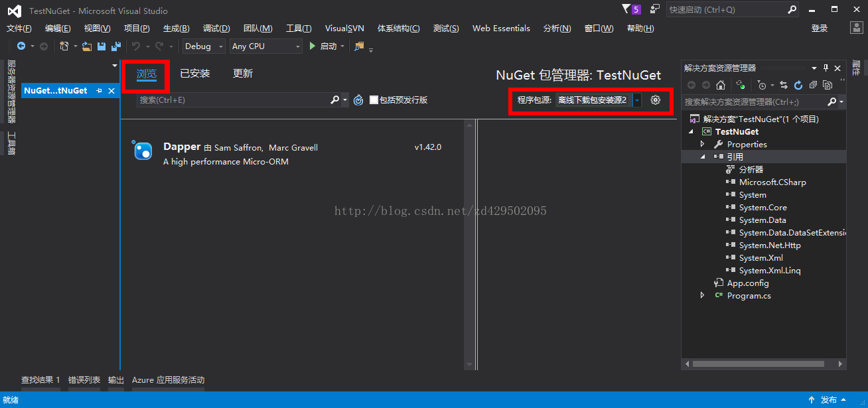Open the Any CPU platform dropdown
The width and height of the screenshot is (868, 408).
266,46
